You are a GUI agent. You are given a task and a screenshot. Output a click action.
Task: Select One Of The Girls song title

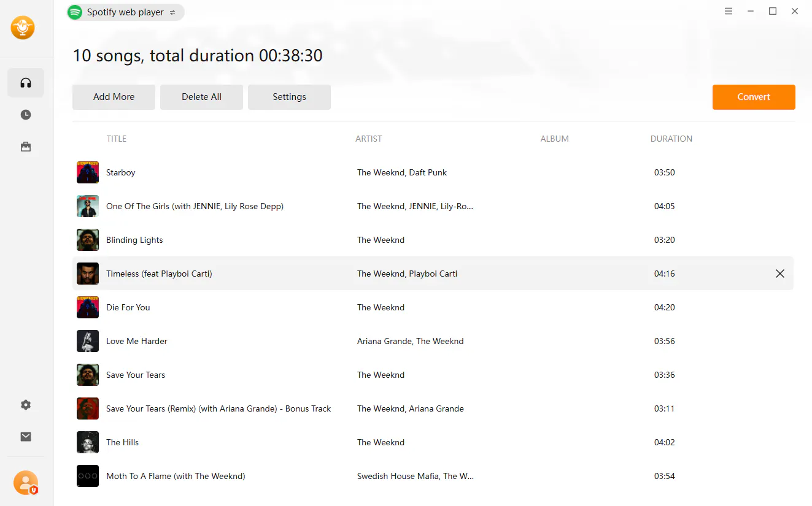pyautogui.click(x=195, y=206)
